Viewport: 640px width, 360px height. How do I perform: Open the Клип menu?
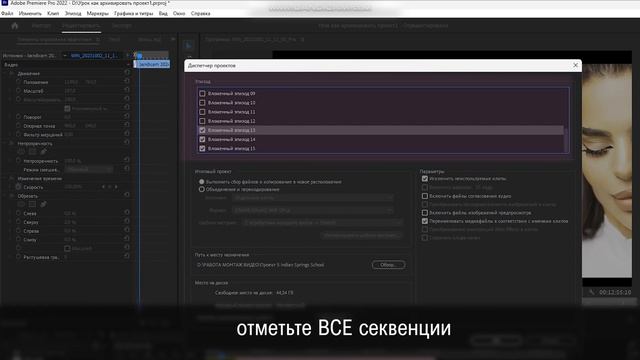pyautogui.click(x=53, y=13)
